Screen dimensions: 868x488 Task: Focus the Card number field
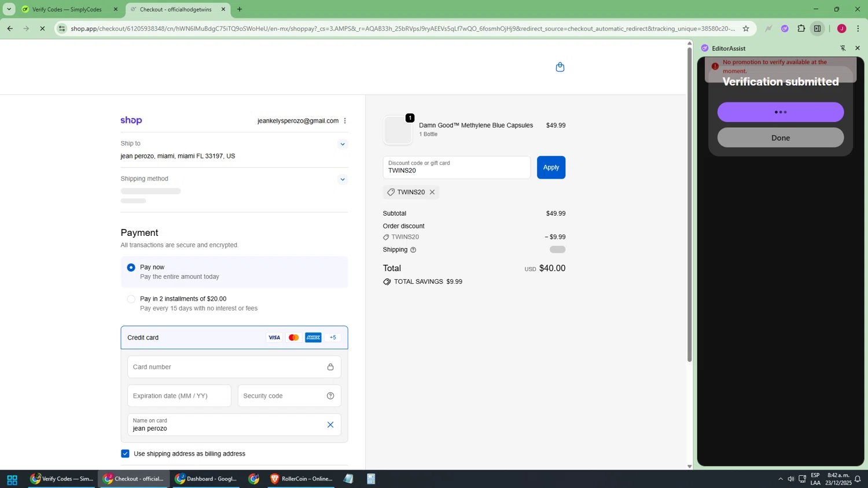point(234,367)
